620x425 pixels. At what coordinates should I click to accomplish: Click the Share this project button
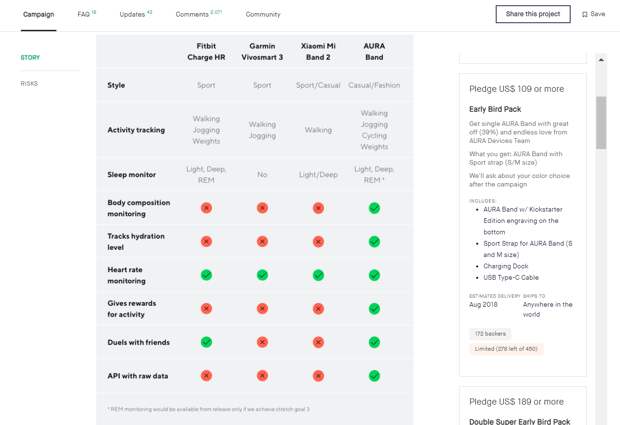tap(533, 14)
